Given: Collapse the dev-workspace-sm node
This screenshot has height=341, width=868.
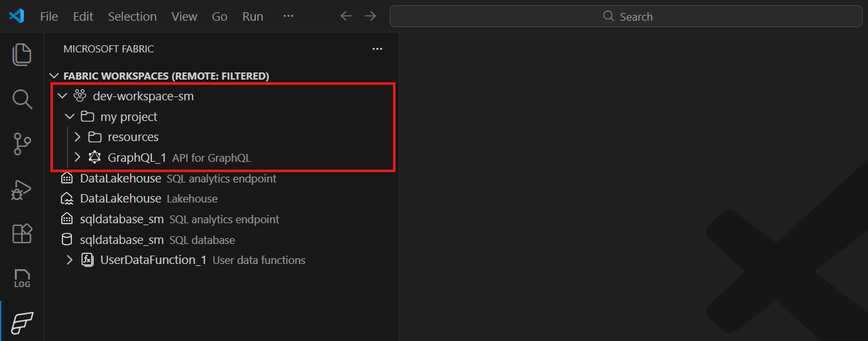Looking at the screenshot, I should [x=62, y=96].
